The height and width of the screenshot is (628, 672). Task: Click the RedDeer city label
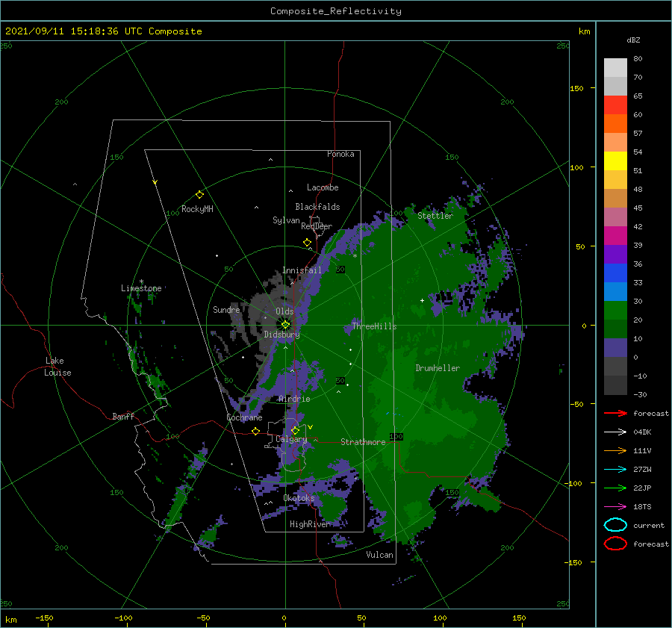pyautogui.click(x=317, y=226)
